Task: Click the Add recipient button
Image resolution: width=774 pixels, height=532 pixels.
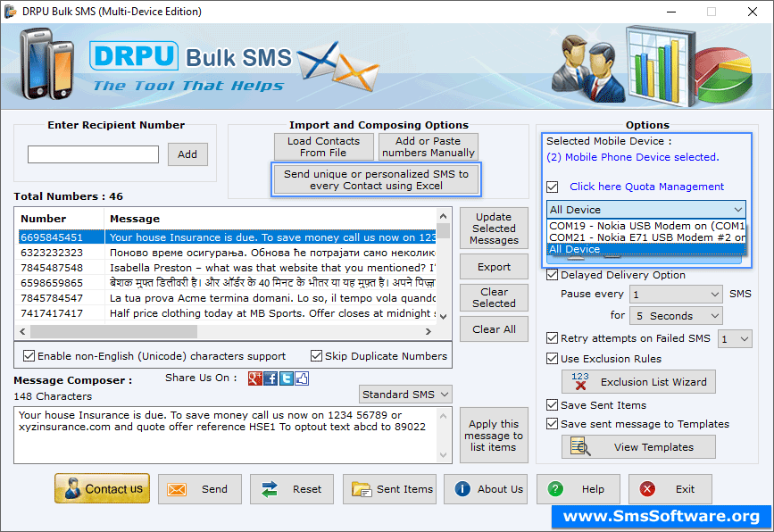Action: point(187,154)
